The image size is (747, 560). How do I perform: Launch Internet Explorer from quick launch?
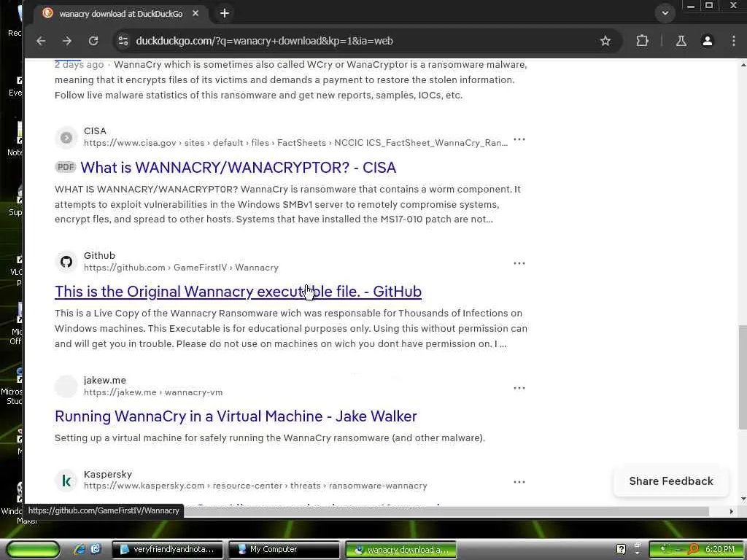(80, 549)
